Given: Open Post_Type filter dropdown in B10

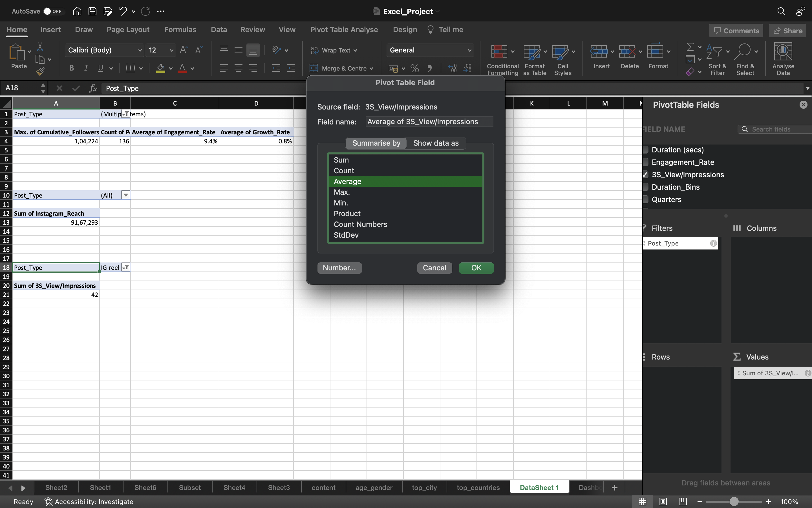Looking at the screenshot, I should coord(125,195).
